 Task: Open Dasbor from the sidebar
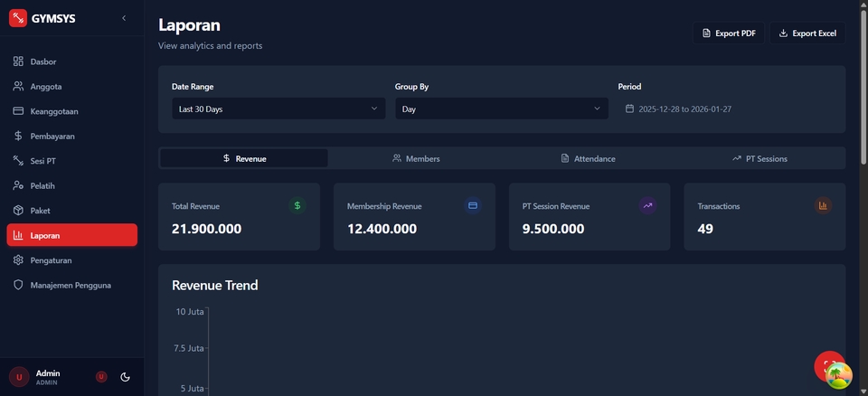43,61
